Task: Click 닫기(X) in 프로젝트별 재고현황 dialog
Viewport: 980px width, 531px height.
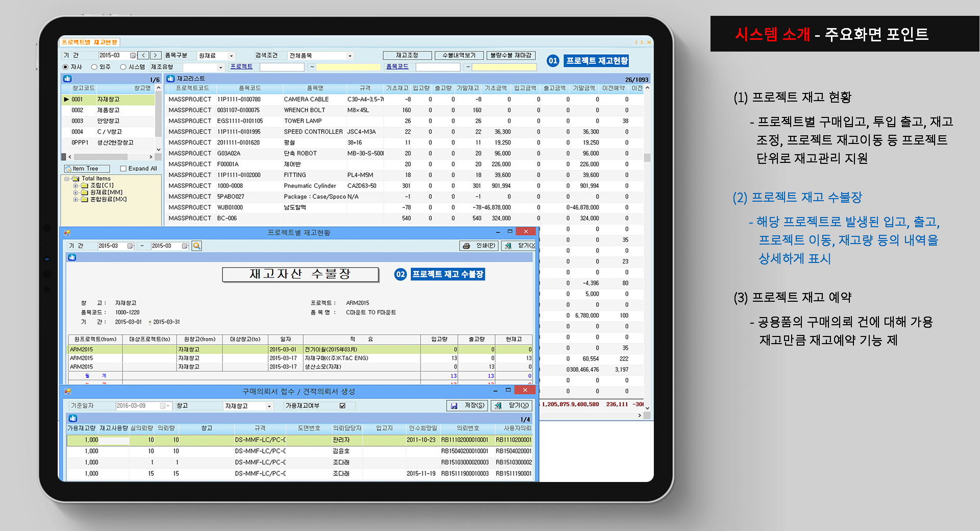Action: [x=519, y=246]
